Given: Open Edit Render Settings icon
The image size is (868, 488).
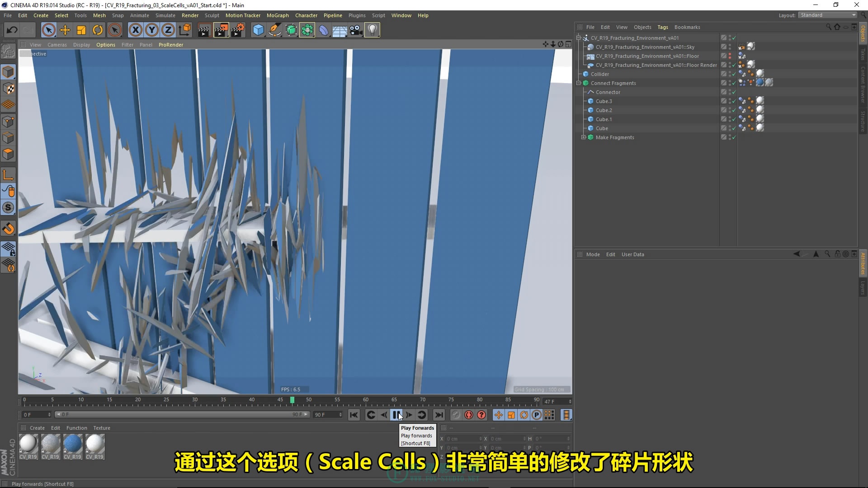Looking at the screenshot, I should coord(238,30).
